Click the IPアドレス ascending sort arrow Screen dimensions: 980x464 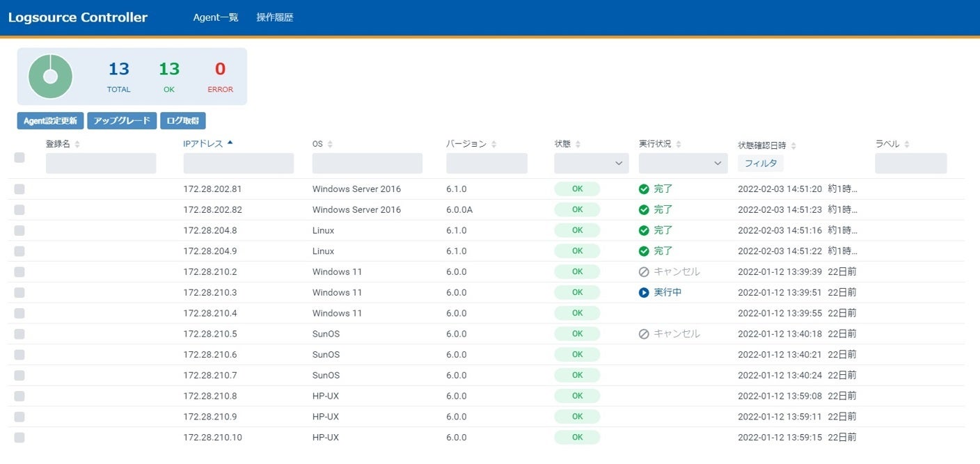230,143
